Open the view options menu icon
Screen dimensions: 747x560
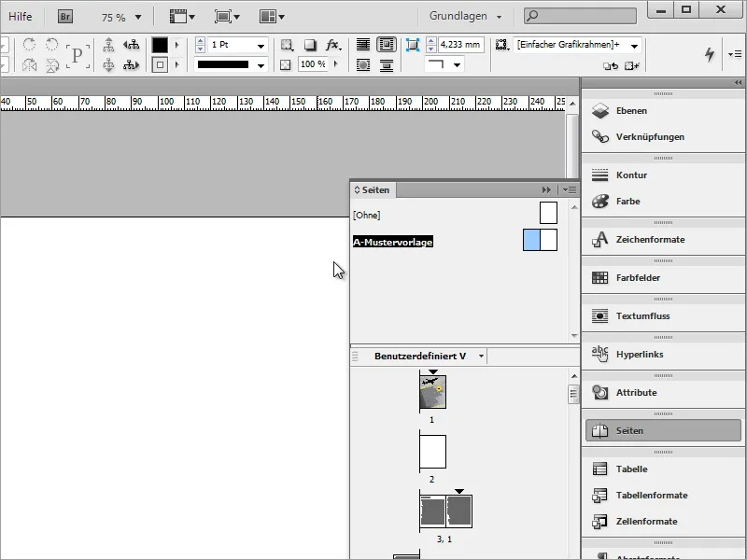(x=182, y=17)
